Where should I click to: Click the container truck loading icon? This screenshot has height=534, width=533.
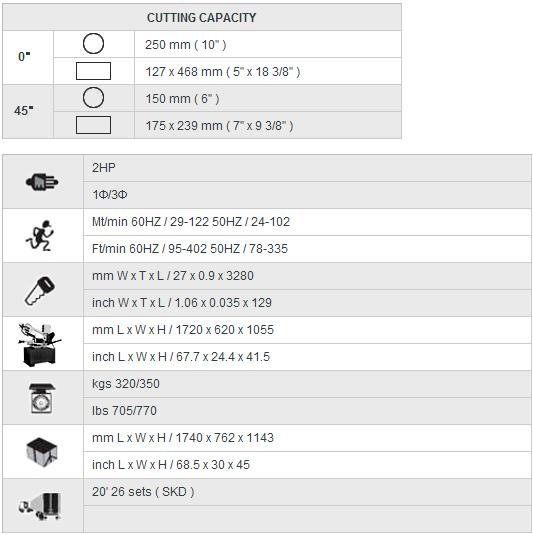[41, 506]
